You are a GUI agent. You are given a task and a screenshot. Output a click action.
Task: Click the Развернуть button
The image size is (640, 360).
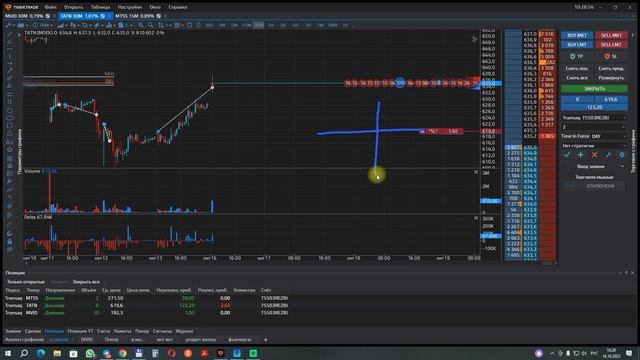(x=611, y=78)
